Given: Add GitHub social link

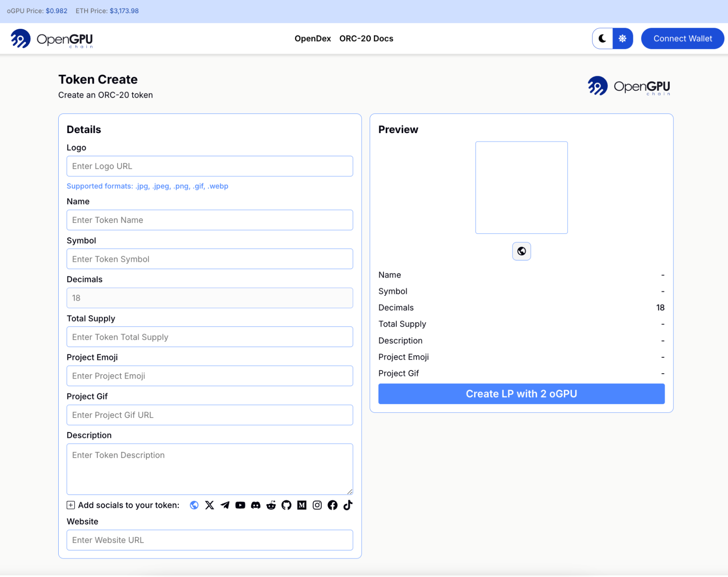Looking at the screenshot, I should coord(286,505).
